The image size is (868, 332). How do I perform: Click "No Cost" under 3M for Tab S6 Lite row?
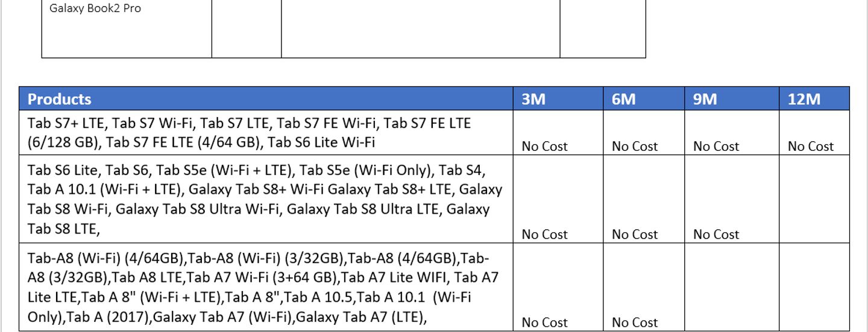(544, 234)
